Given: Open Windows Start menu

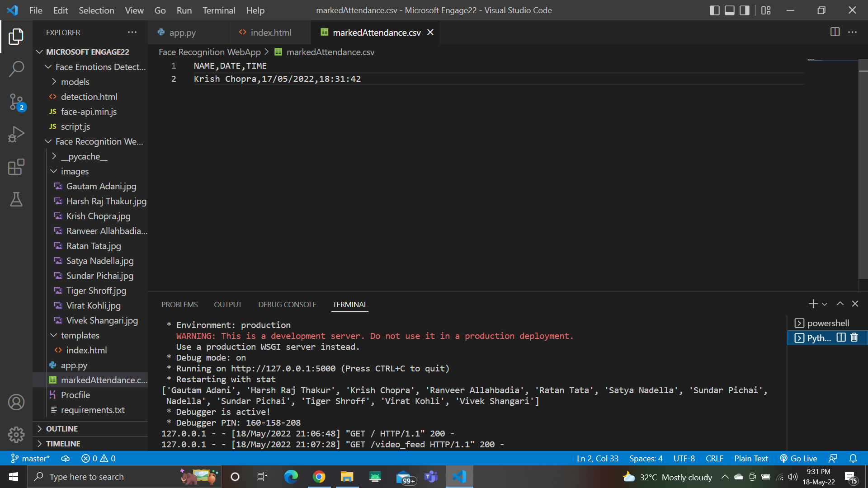Looking at the screenshot, I should [14, 477].
